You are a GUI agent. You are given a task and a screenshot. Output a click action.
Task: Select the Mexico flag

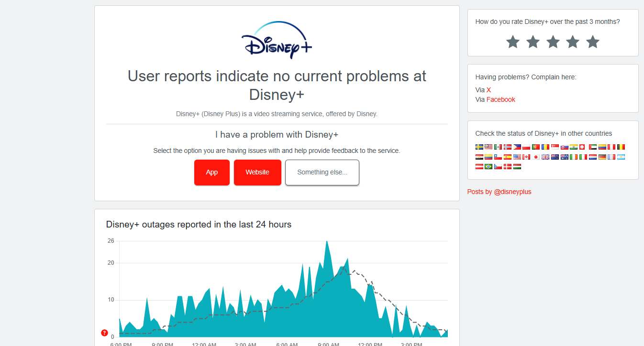pos(498,147)
